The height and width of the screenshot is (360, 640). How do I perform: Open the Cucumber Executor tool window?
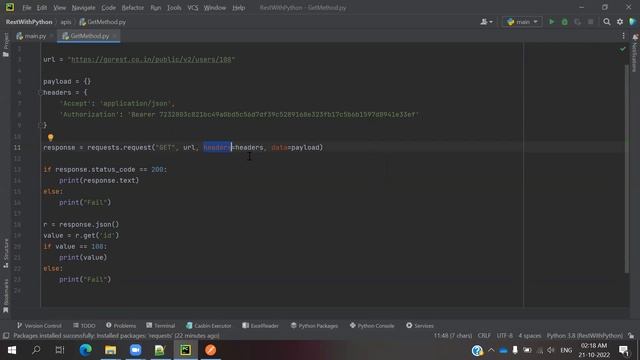point(209,326)
